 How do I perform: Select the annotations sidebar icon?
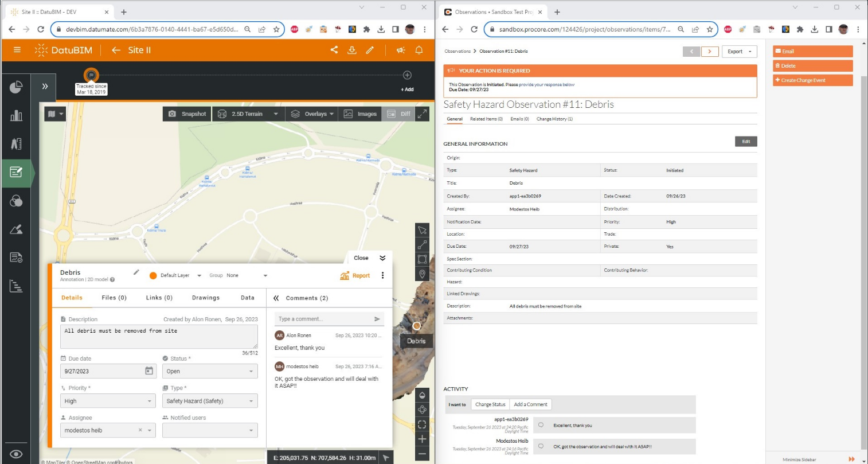click(x=16, y=172)
